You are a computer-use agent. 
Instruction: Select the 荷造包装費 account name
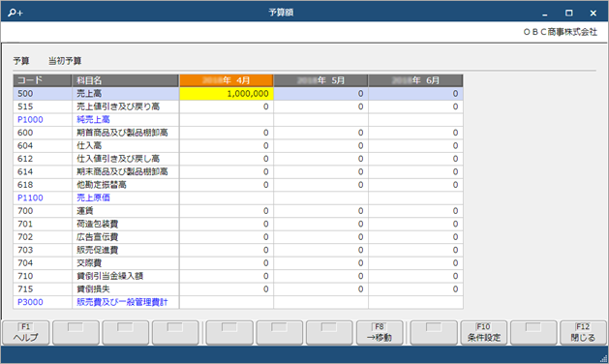pos(97,225)
